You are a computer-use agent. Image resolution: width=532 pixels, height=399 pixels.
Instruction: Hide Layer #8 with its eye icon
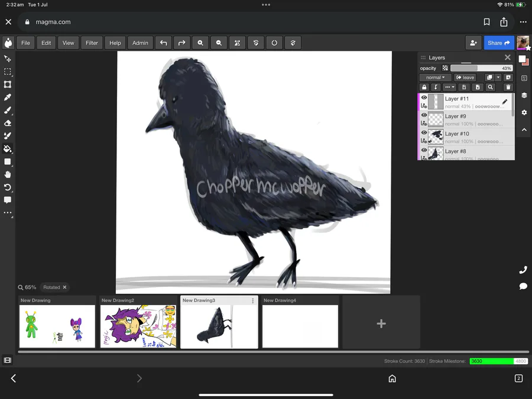(424, 150)
